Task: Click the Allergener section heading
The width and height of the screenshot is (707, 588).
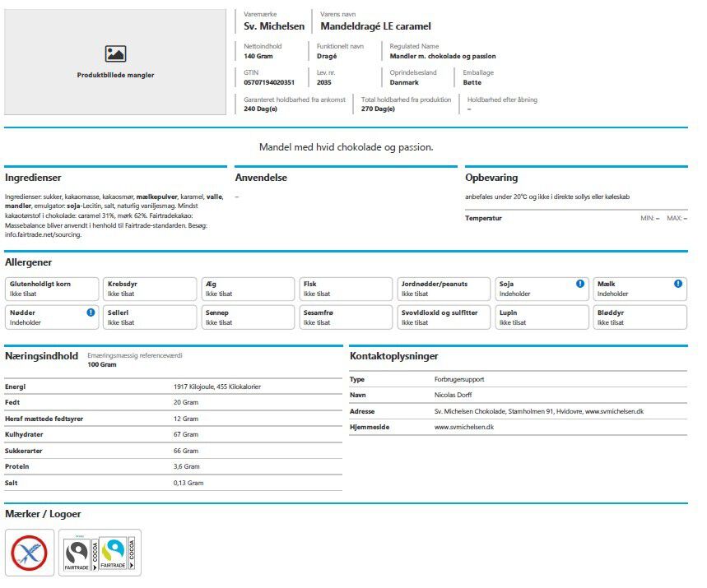Action: [29, 262]
